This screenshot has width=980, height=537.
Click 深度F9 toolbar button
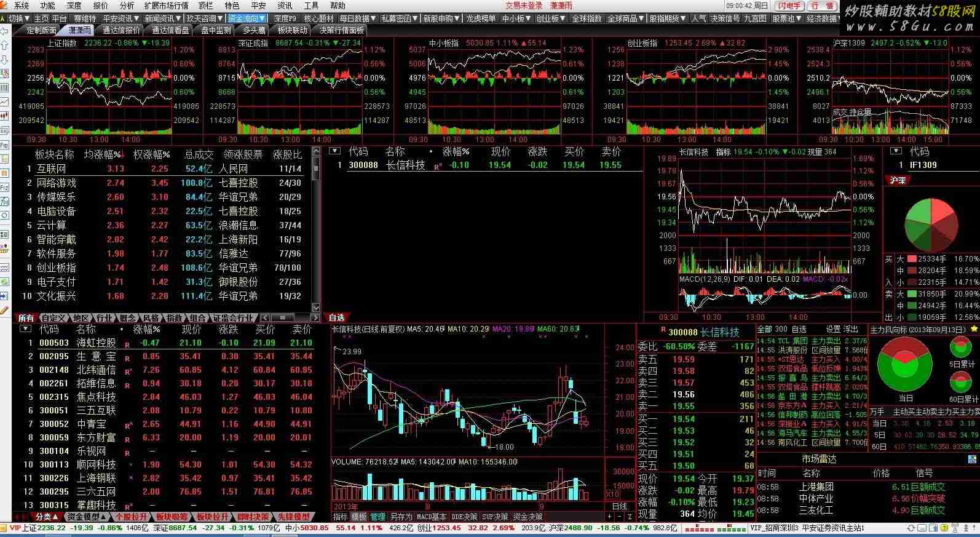(x=285, y=18)
